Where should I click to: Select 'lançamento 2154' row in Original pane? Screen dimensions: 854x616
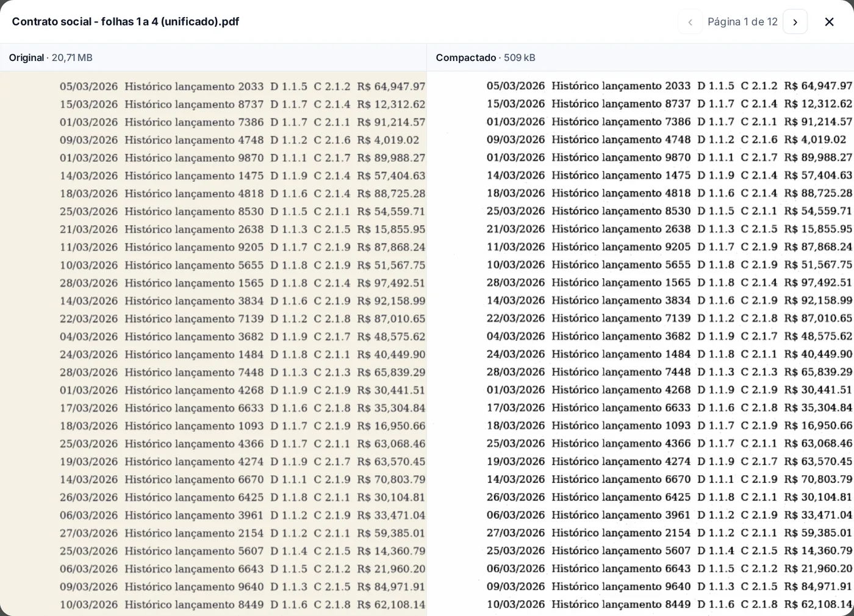(x=243, y=533)
